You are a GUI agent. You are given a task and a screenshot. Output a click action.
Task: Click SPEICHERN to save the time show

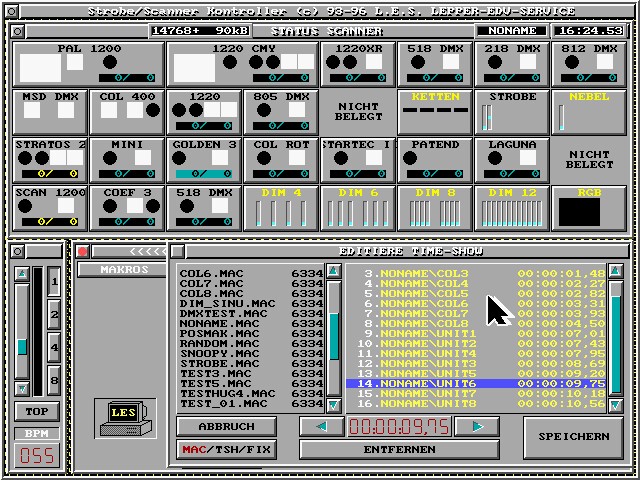pyautogui.click(x=573, y=437)
